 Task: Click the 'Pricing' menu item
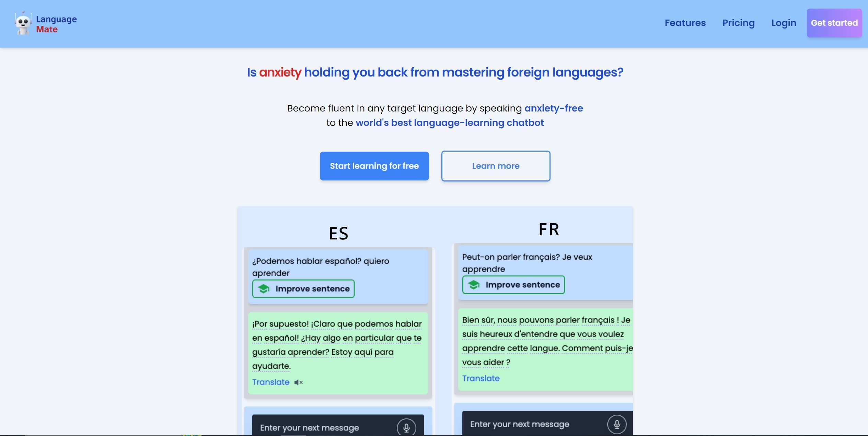[x=738, y=23]
